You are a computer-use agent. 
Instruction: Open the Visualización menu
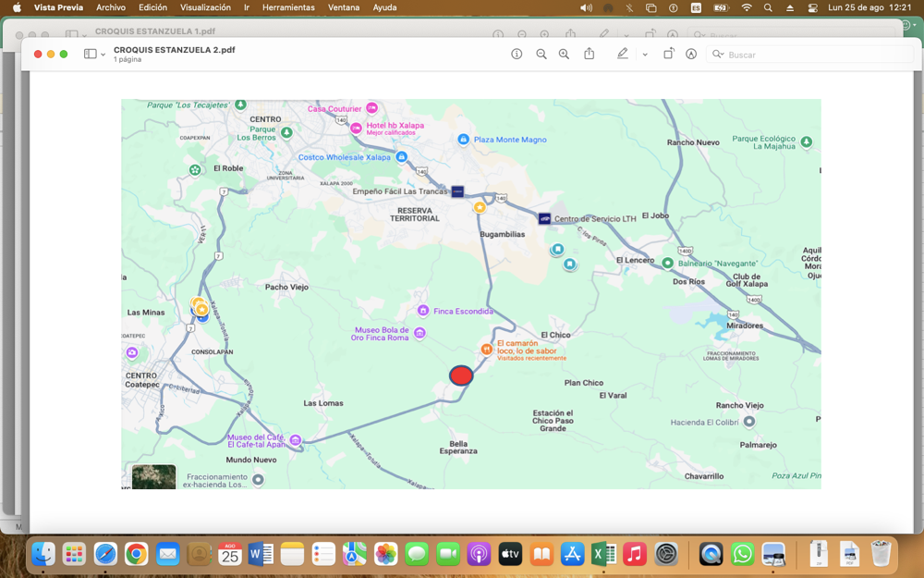tap(206, 7)
